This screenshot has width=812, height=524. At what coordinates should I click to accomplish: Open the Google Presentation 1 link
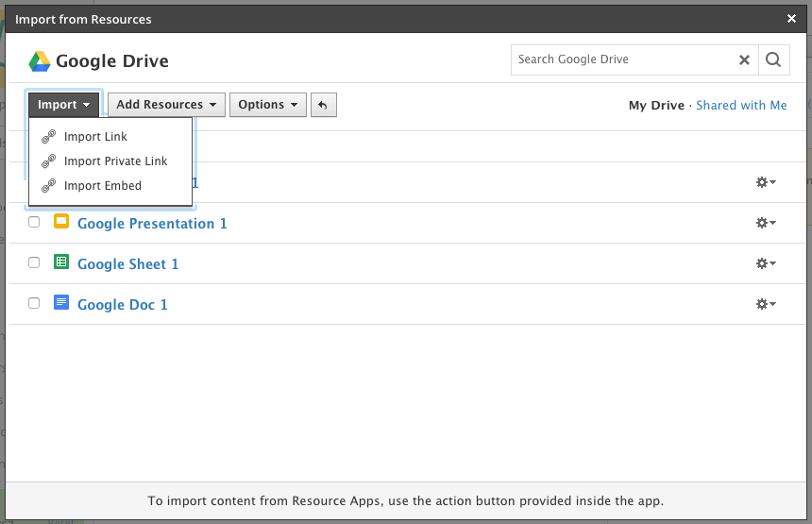click(152, 224)
